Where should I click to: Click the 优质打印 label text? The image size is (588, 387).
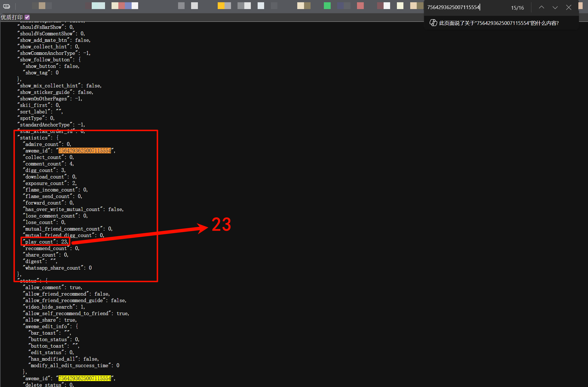pyautogui.click(x=12, y=17)
